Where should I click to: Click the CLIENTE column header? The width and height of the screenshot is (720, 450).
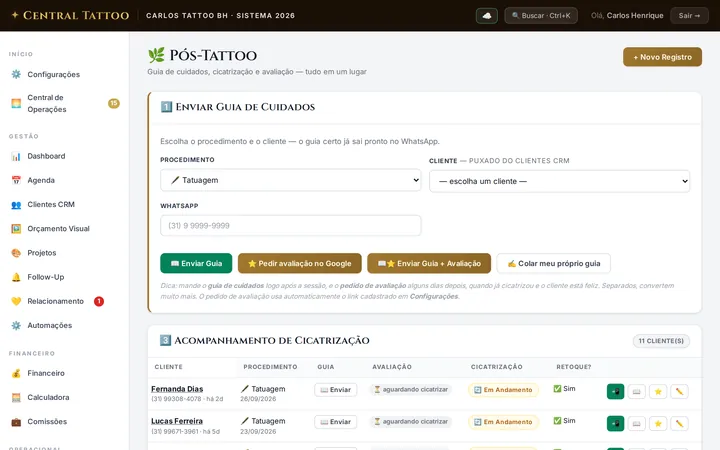point(169,367)
